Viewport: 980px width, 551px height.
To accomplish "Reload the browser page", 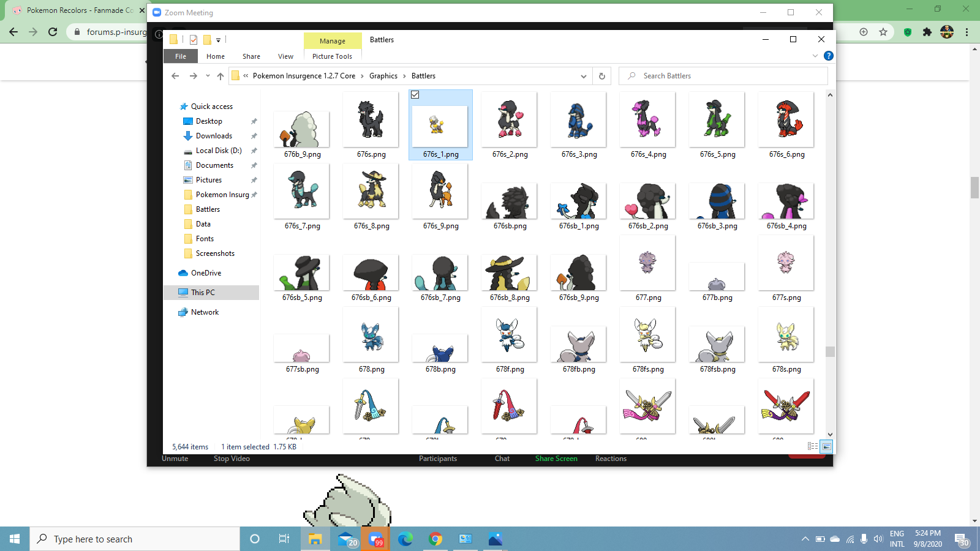I will 53,32.
